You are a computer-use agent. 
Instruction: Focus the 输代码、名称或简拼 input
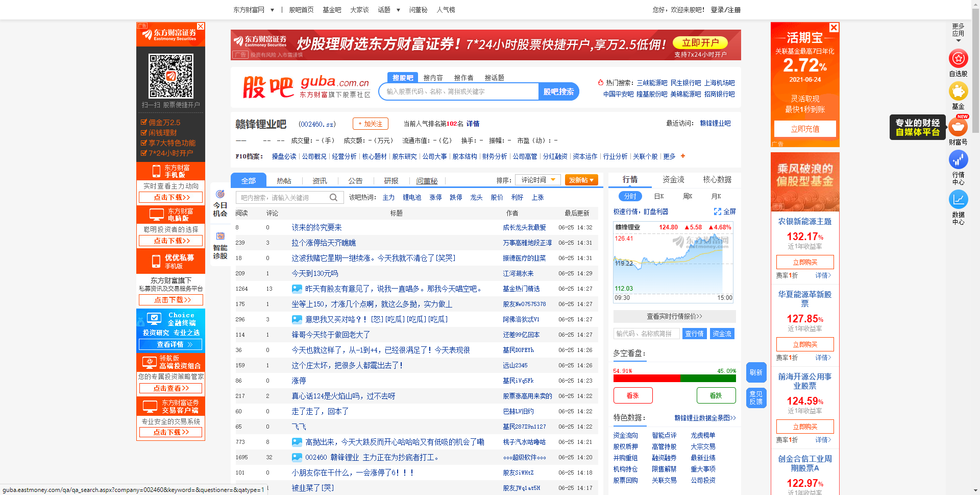(x=646, y=334)
